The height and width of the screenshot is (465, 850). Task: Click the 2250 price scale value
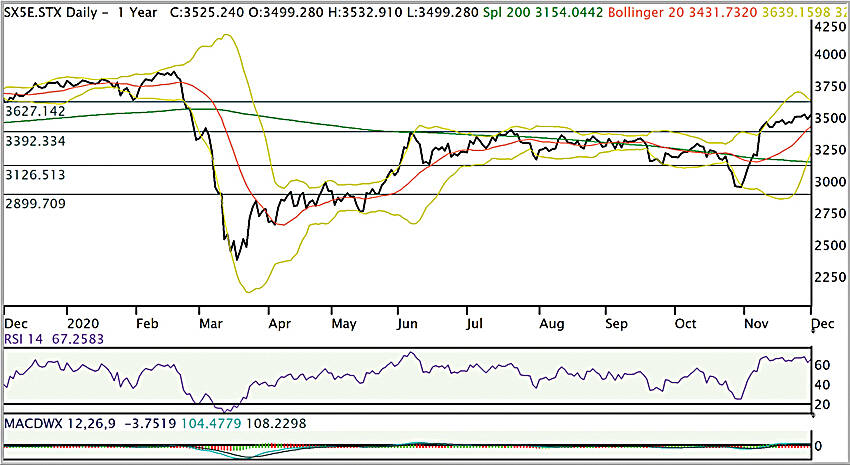click(830, 277)
